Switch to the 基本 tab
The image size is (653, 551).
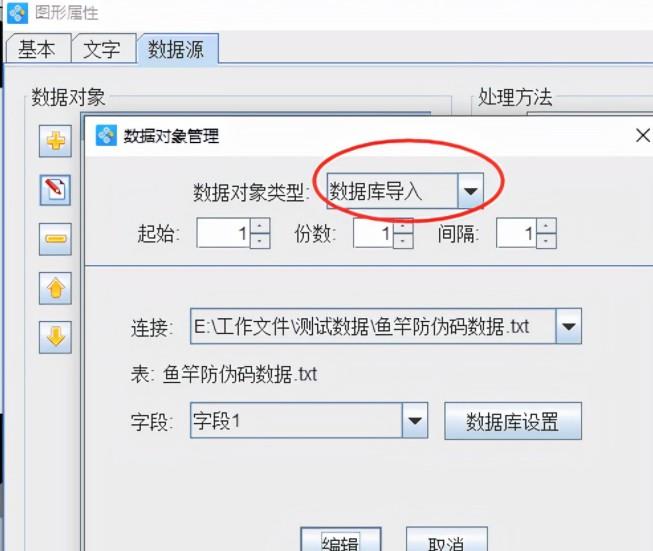coord(37,49)
